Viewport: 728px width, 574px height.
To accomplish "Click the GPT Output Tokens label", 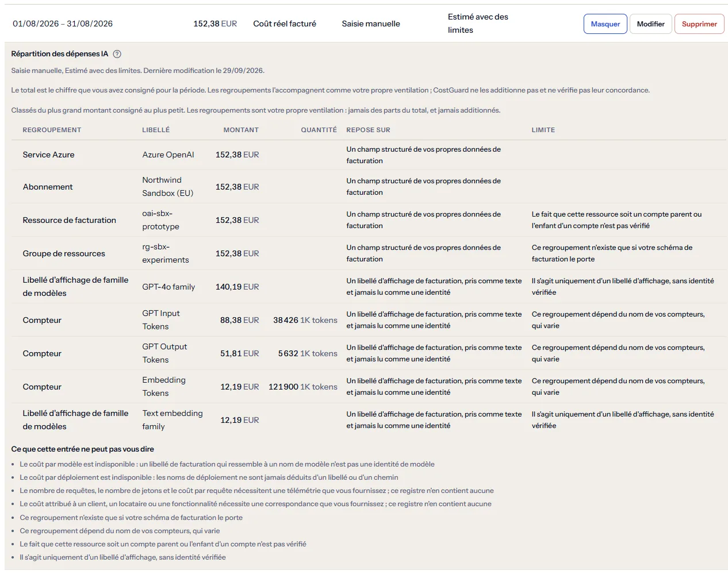I will tap(164, 353).
